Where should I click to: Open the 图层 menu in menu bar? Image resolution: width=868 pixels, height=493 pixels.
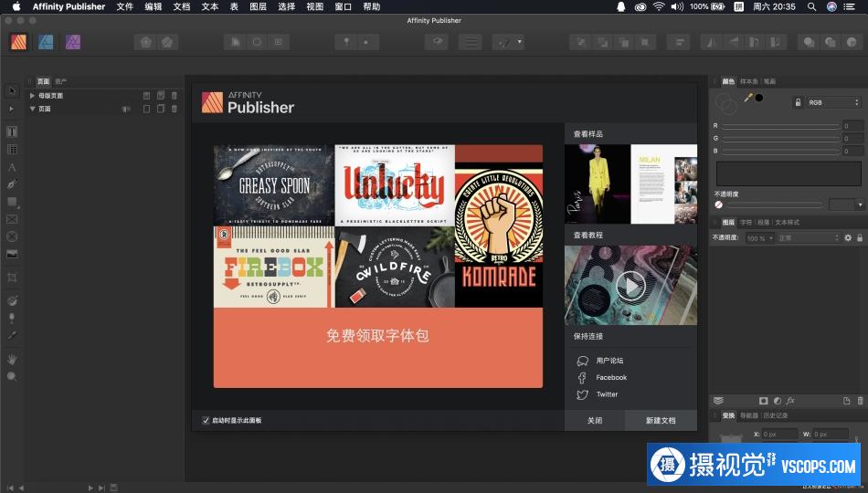tap(258, 6)
